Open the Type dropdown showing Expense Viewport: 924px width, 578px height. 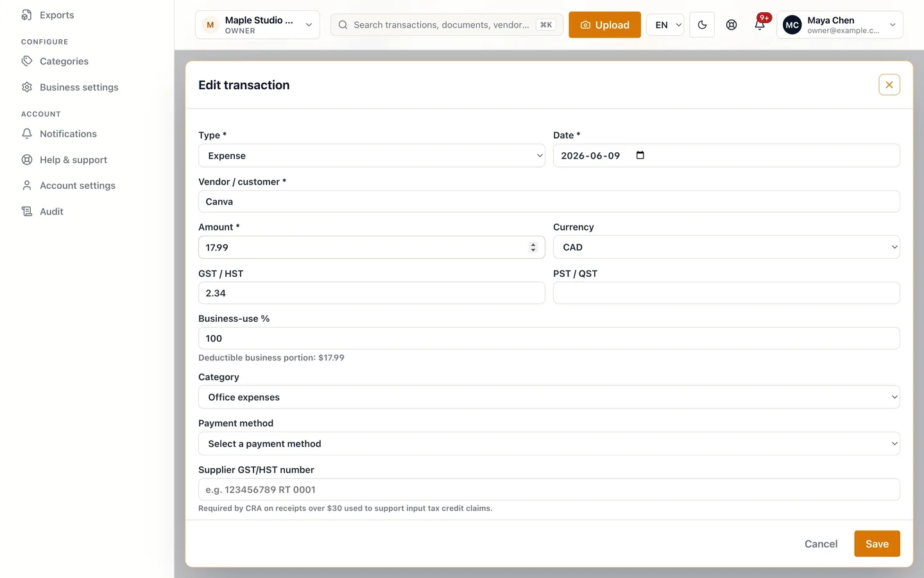click(x=372, y=155)
